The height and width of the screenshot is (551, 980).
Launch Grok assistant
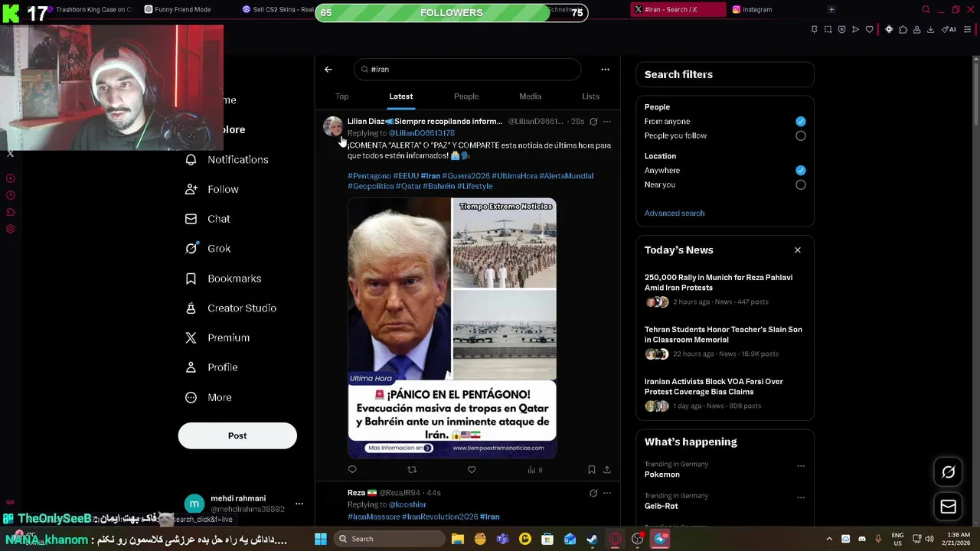click(x=208, y=249)
